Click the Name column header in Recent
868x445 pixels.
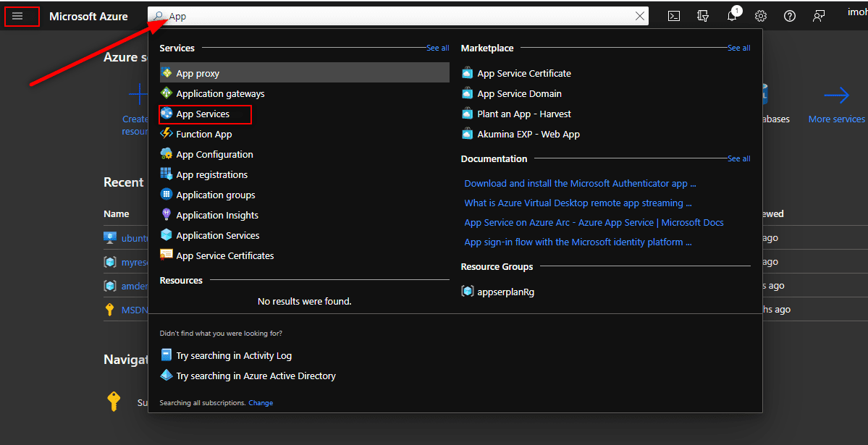pos(117,213)
